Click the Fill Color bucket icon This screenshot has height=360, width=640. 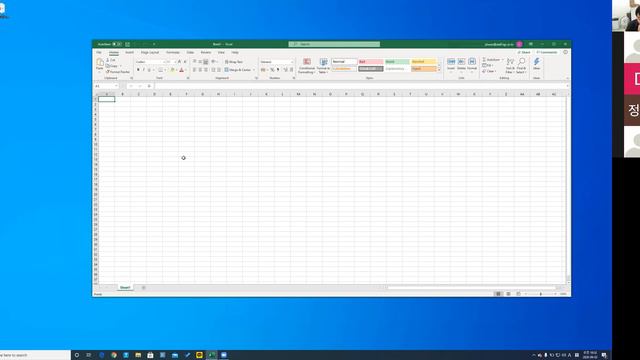tap(172, 70)
